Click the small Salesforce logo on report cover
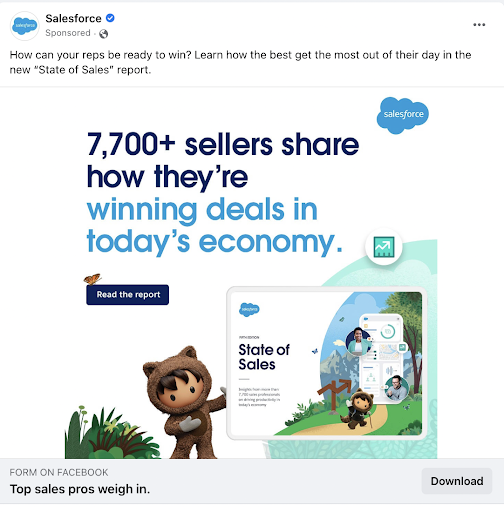 (249, 310)
